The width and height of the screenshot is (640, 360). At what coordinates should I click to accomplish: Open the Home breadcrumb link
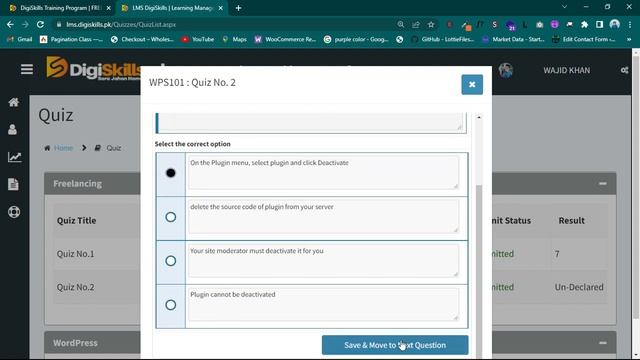[63, 148]
